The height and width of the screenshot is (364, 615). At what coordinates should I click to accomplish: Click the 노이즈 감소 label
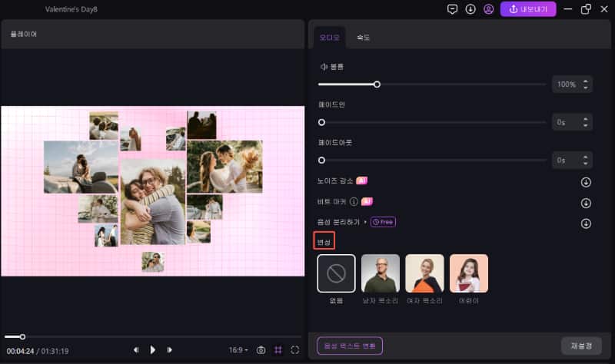click(x=335, y=180)
